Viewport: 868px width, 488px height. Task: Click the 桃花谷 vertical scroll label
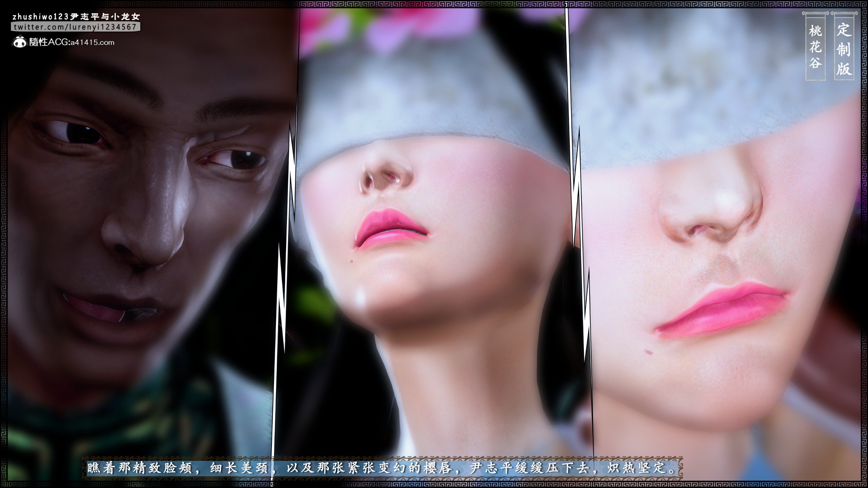click(x=815, y=46)
